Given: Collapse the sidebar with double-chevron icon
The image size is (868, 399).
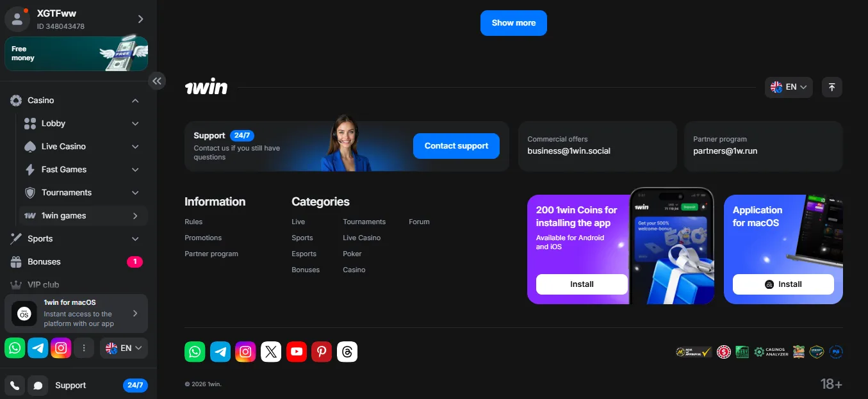Looking at the screenshot, I should [157, 81].
